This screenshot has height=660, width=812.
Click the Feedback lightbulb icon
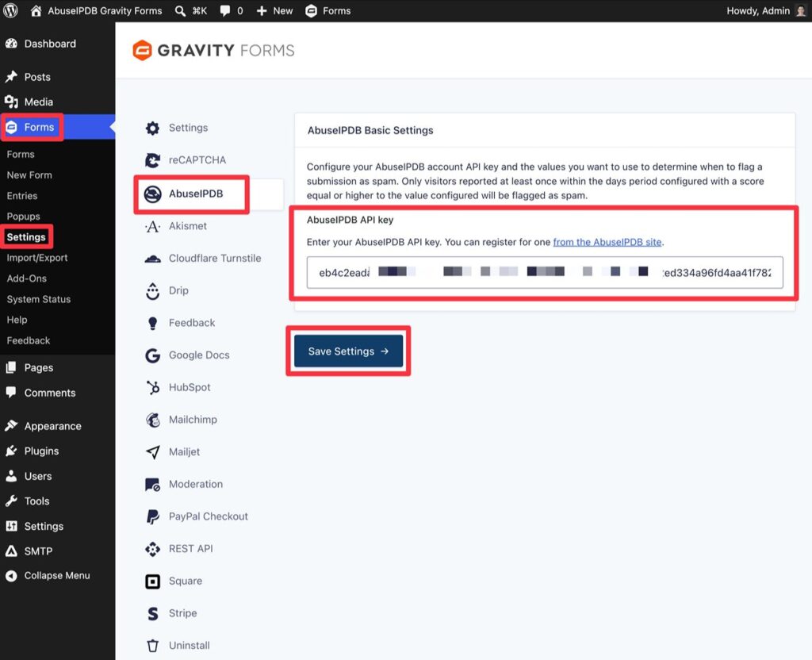click(152, 324)
